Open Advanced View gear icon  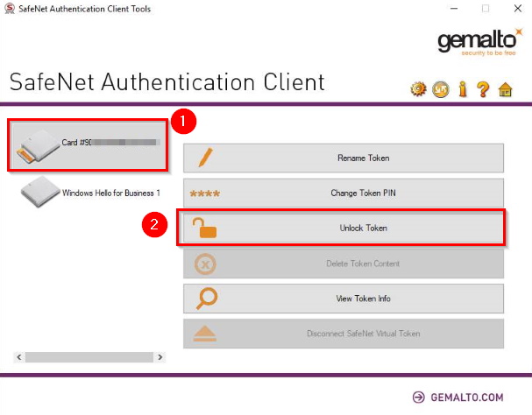418,89
